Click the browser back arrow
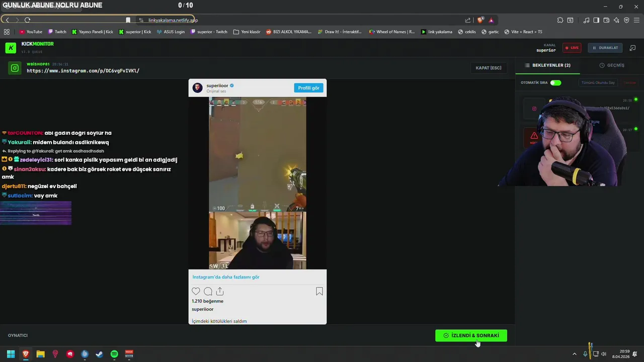Screen dimensions: 644x362 pos(7,20)
